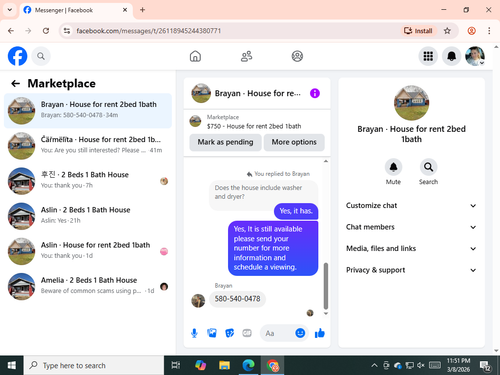The height and width of the screenshot is (375, 500).
Task: Click the Windows taskbar search box
Action: pyautogui.click(x=94, y=365)
